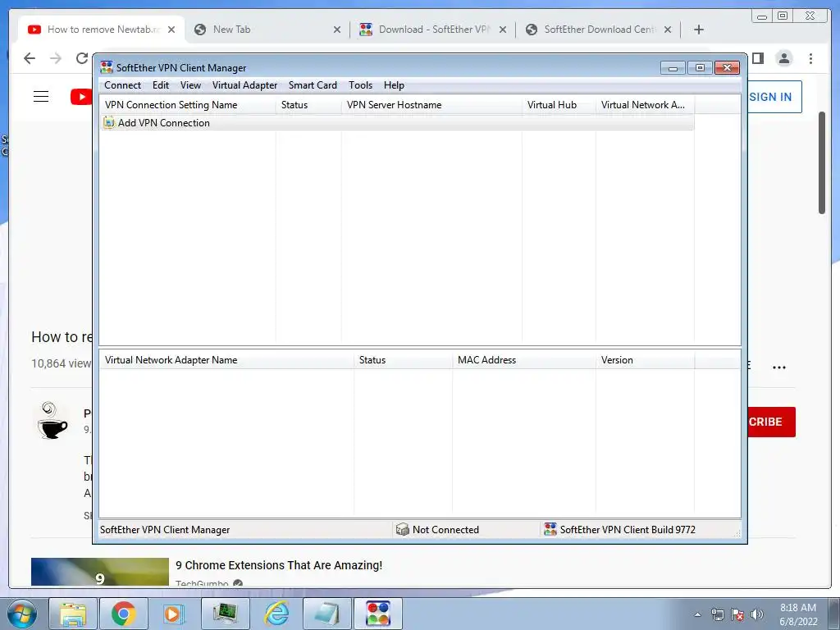The height and width of the screenshot is (630, 840).
Task: Click the Version column header
Action: click(x=645, y=360)
